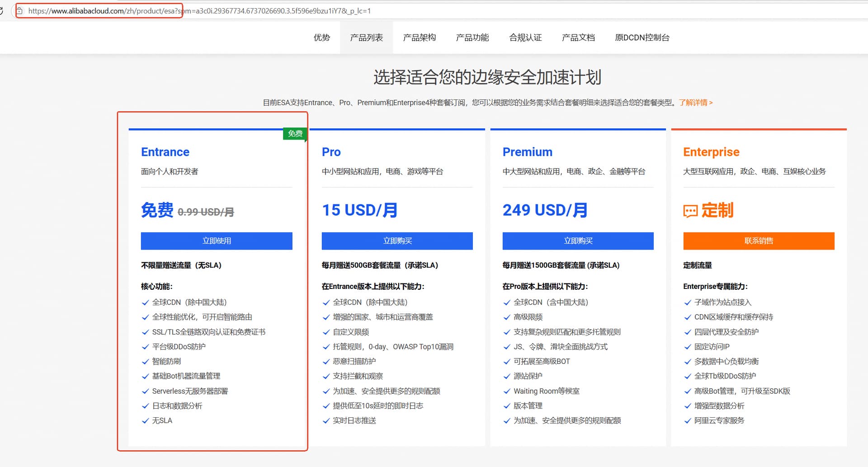Click 多数据中心负载均衡 text
The width and height of the screenshot is (868, 467).
point(726,362)
